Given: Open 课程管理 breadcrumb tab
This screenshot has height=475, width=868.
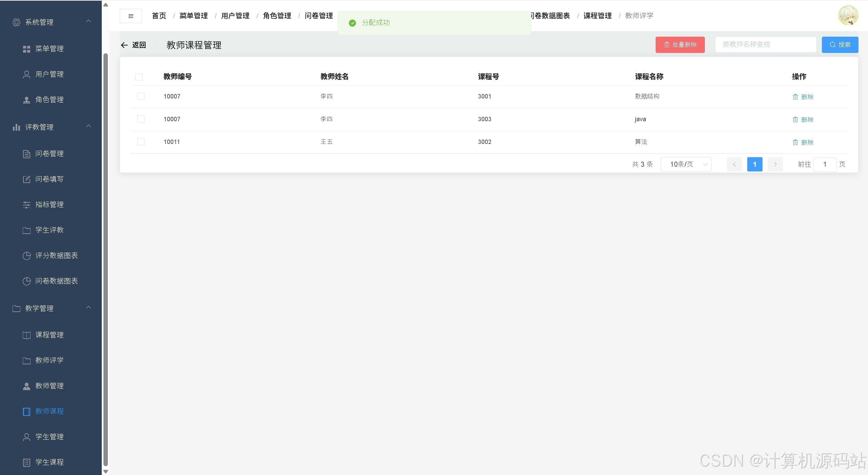Looking at the screenshot, I should [597, 16].
